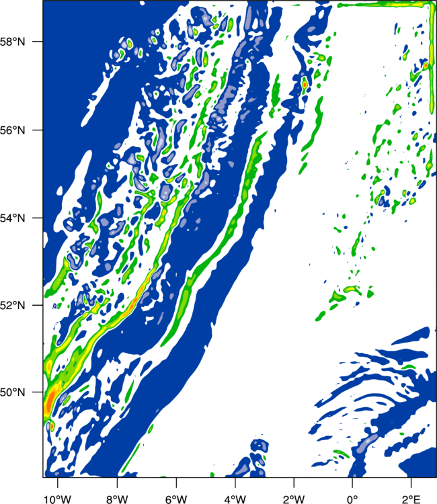
Task: Click the 54°N latitude label
Action: pyautogui.click(x=13, y=218)
